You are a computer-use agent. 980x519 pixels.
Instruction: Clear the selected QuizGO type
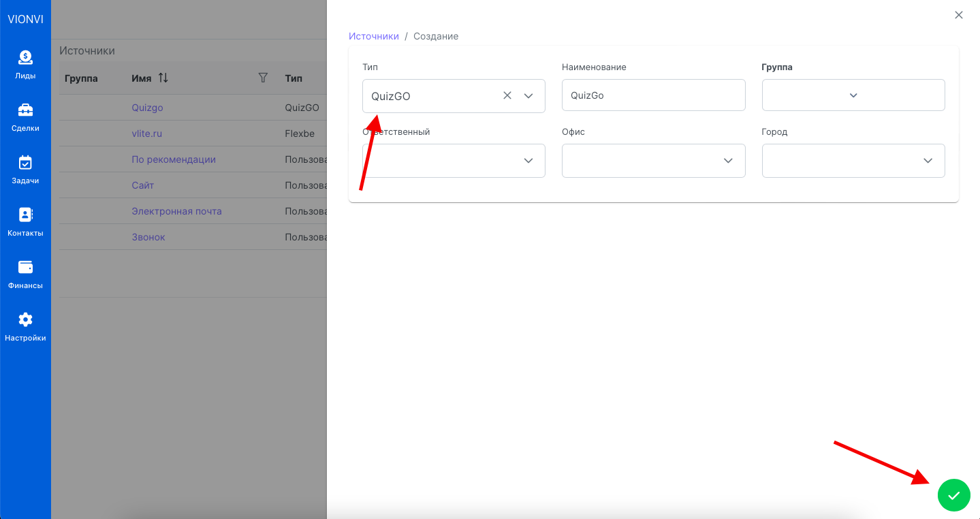pyautogui.click(x=507, y=96)
